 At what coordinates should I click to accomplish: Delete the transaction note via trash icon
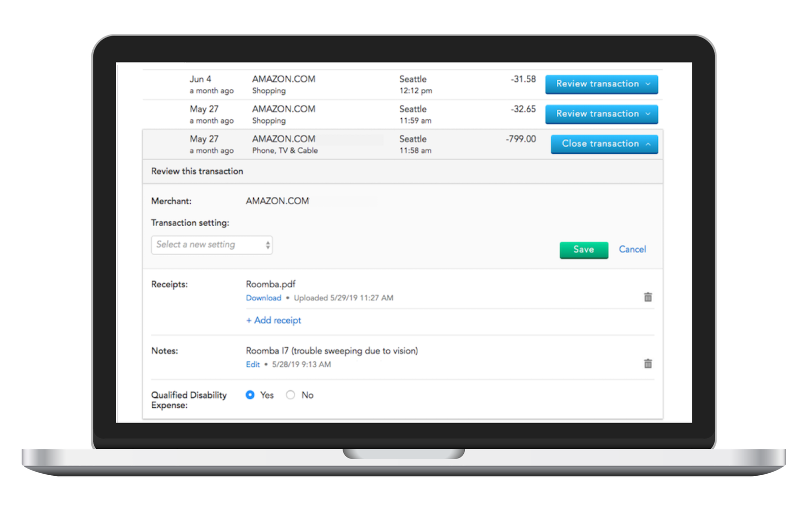click(648, 364)
